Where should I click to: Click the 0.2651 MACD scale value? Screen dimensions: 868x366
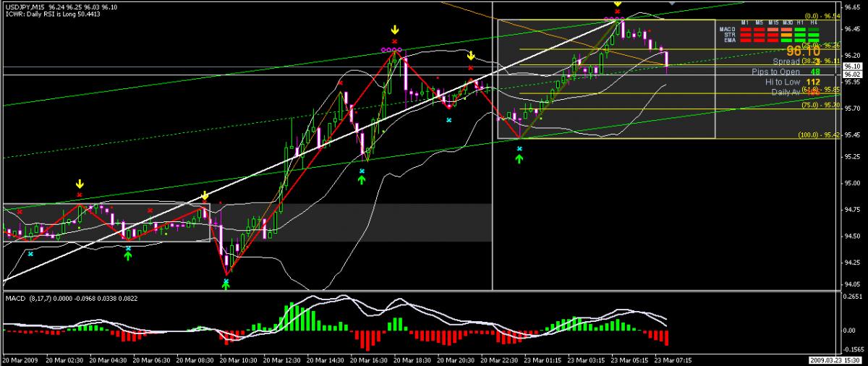coord(854,297)
